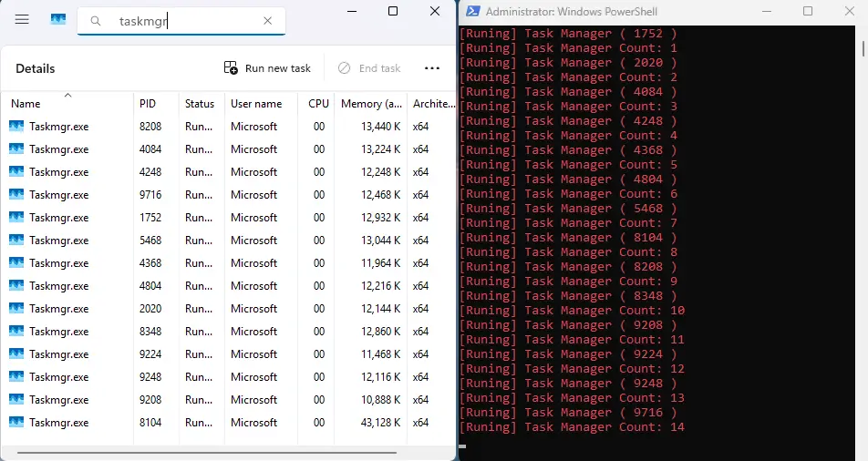Viewport: 868px width, 461px height.
Task: Select memory value 12,248 K
Action: pyautogui.click(x=381, y=171)
